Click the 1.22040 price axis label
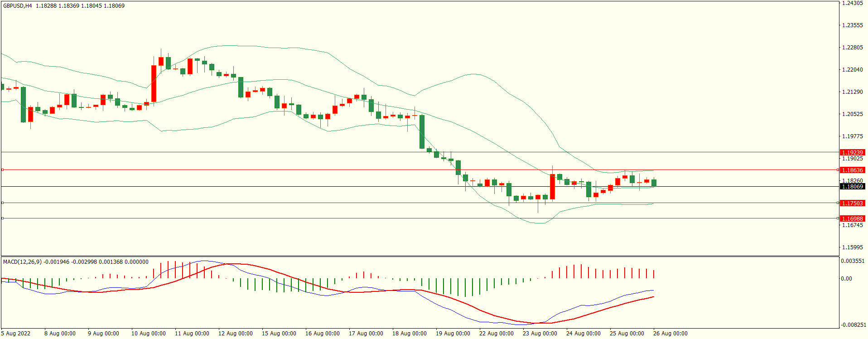Viewport: 868px width, 339px height. 852,70
